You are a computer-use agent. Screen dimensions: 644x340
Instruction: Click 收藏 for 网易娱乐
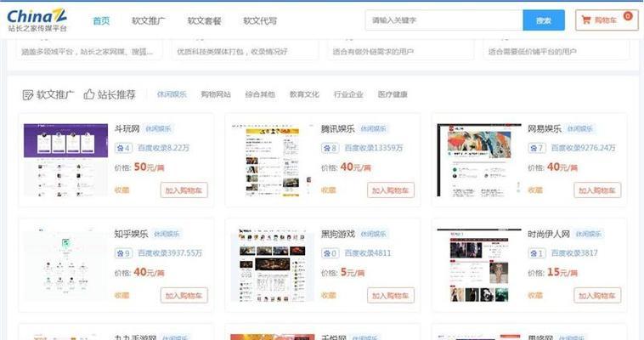pyautogui.click(x=534, y=190)
